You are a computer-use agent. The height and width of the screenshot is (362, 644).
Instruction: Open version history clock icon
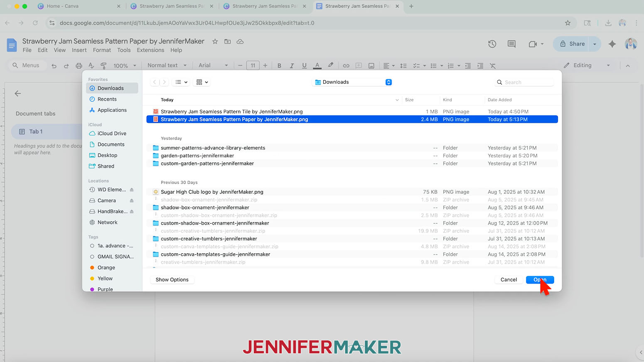pyautogui.click(x=492, y=44)
